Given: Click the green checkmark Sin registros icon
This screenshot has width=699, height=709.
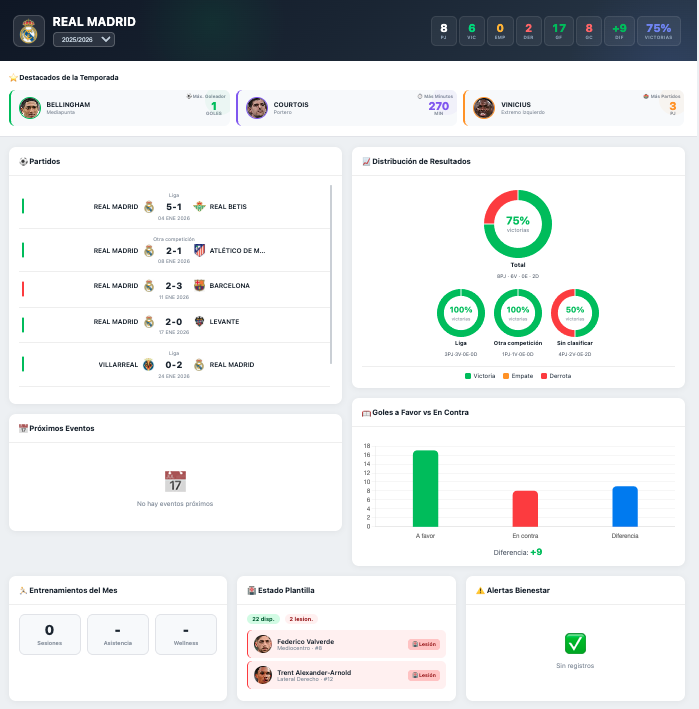Looking at the screenshot, I should [x=575, y=643].
